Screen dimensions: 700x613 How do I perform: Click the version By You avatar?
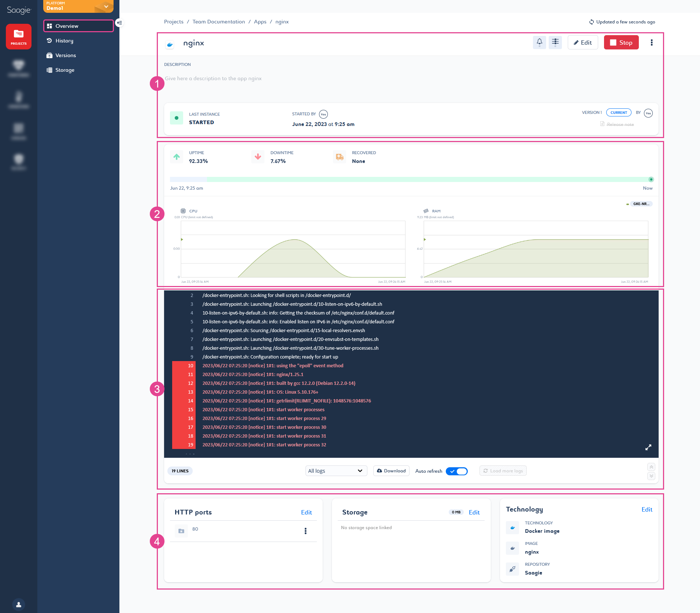tap(648, 113)
